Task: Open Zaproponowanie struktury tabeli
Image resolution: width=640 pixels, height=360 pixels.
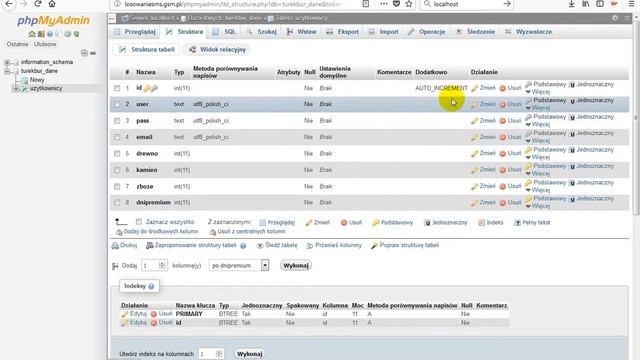Action: pos(191,245)
